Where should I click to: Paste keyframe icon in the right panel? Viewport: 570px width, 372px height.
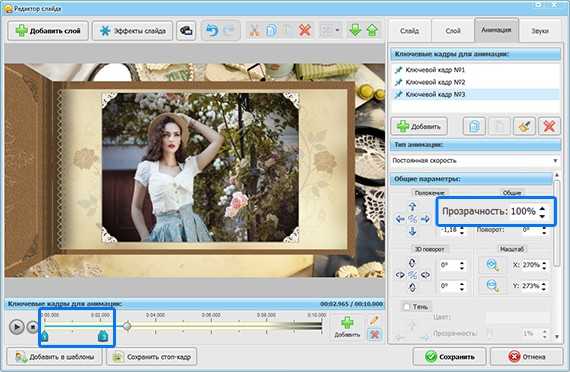pyautogui.click(x=499, y=127)
